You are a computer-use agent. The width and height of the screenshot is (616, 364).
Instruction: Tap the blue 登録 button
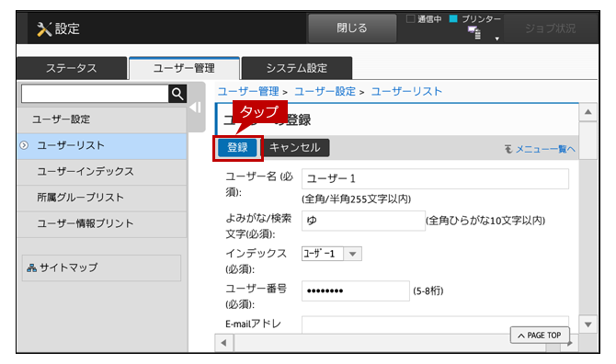pos(238,148)
